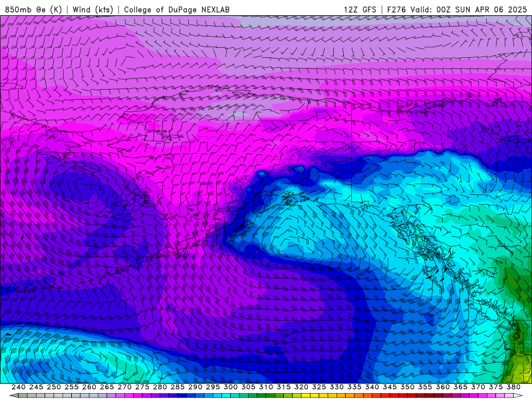
Task: Click the 265 legend value
Action: click(x=106, y=387)
